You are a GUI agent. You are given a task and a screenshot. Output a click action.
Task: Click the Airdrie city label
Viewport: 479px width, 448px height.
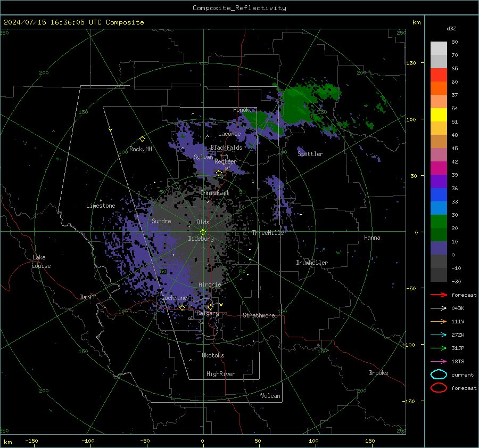point(210,284)
